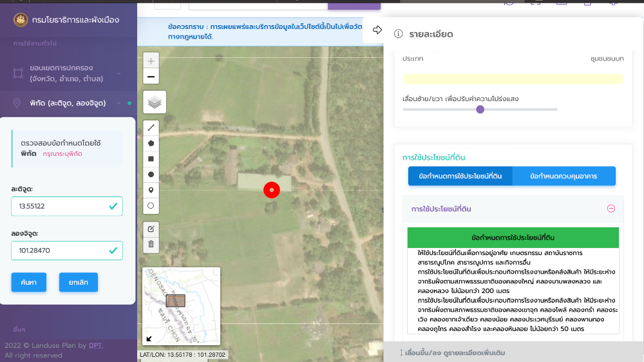Select the polygon drawing tool
Viewport: 644px width, 362px height.
[151, 144]
